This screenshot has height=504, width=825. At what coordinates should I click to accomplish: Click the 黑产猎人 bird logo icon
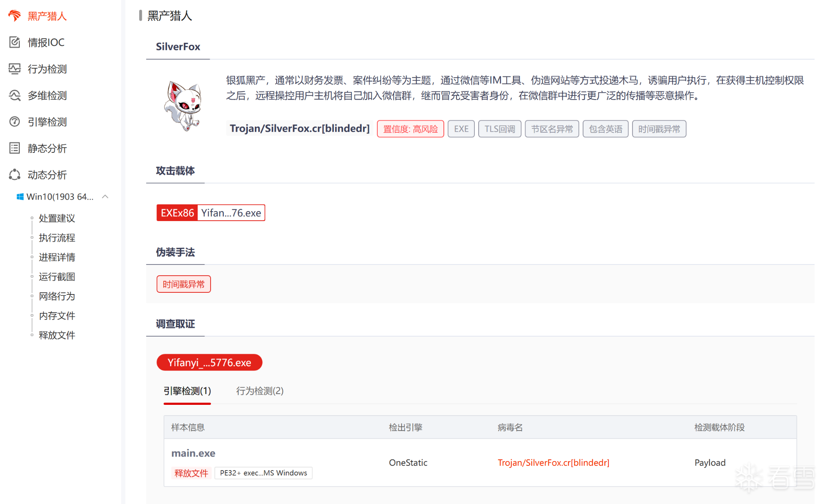click(x=14, y=16)
